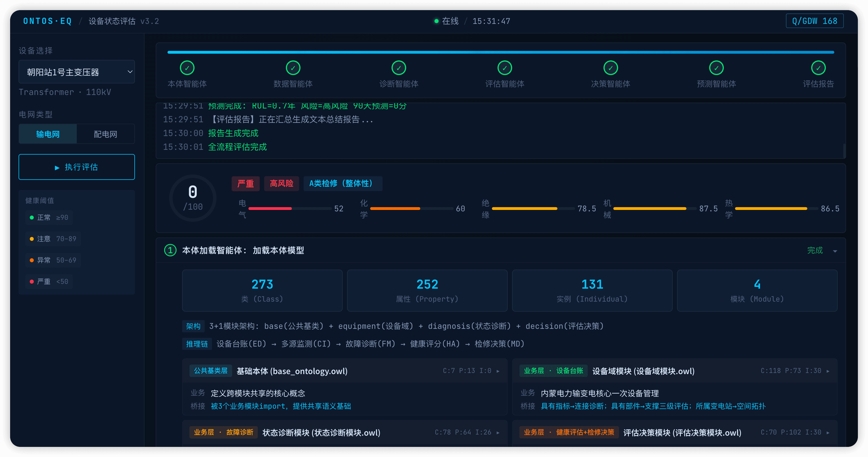Expand the 评估决策模块.owl card arrow
868x457 pixels.
[x=828, y=433]
